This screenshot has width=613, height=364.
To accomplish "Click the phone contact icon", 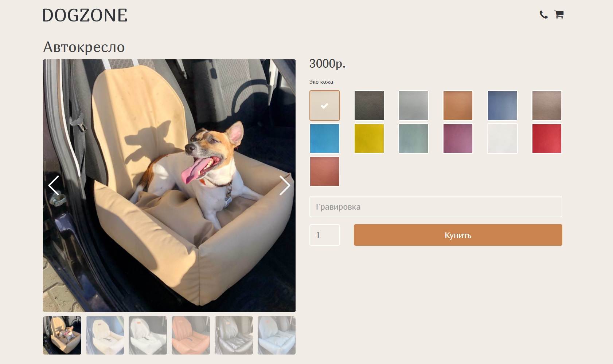I will pyautogui.click(x=543, y=15).
